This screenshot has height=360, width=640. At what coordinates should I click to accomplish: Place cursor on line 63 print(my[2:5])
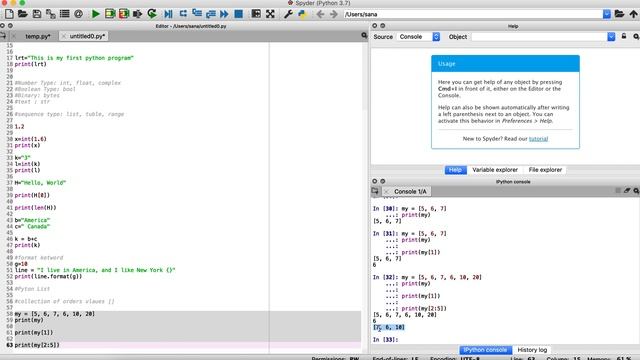pyautogui.click(x=37, y=345)
